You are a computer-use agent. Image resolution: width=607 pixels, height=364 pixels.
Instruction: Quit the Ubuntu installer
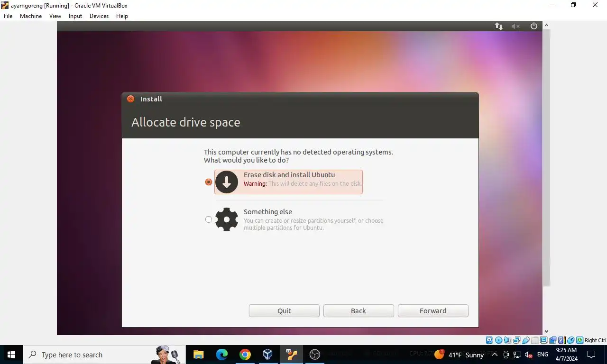pyautogui.click(x=284, y=311)
